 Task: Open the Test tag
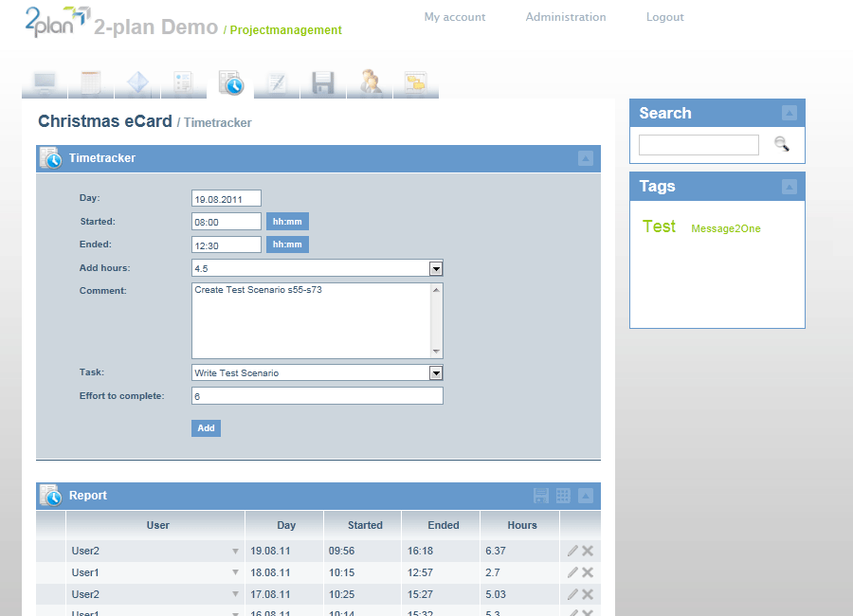[659, 226]
